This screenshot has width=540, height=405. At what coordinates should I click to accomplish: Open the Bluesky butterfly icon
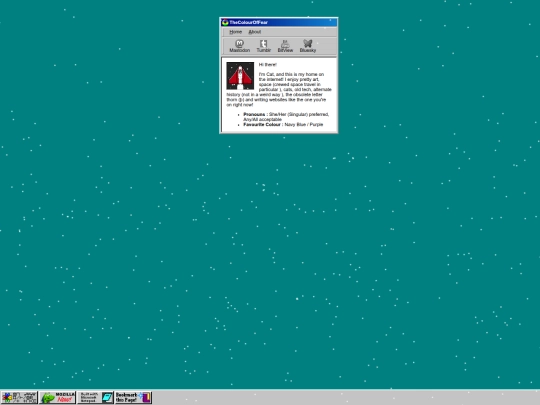click(308, 46)
